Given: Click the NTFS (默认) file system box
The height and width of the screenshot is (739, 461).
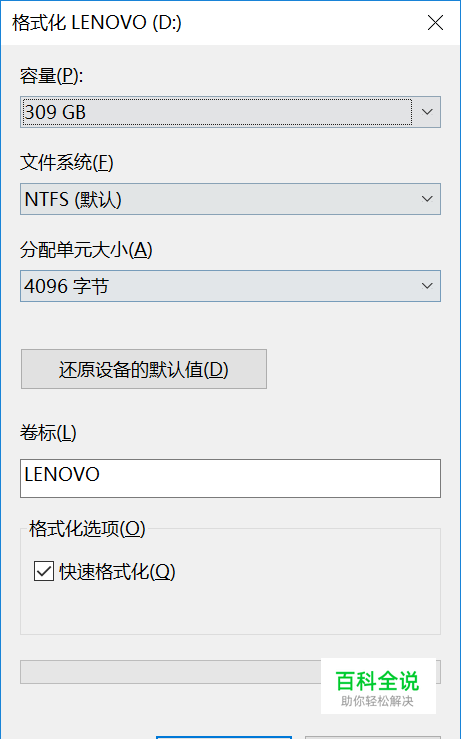Looking at the screenshot, I should click(230, 199).
